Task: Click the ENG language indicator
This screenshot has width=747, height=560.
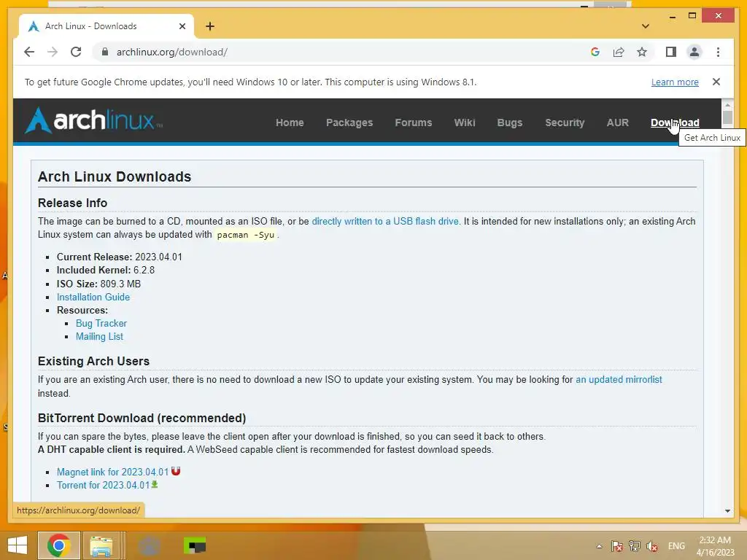Action: [x=676, y=546]
